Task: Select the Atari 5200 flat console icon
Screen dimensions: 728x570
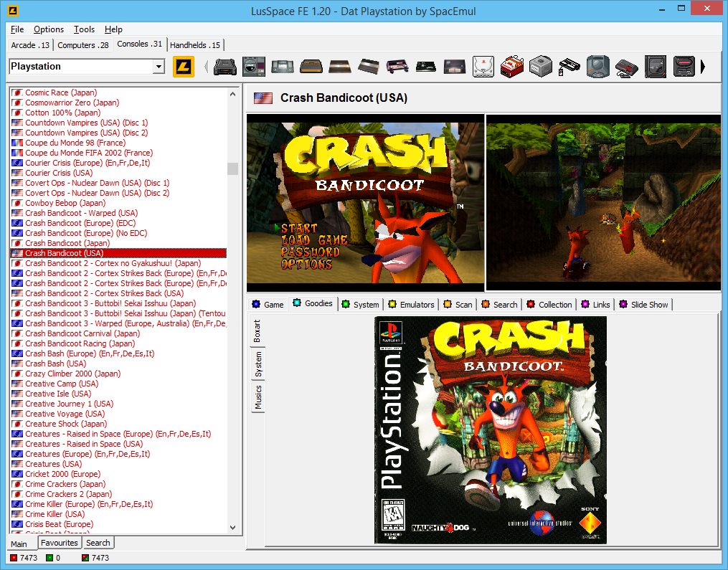Action: point(340,67)
